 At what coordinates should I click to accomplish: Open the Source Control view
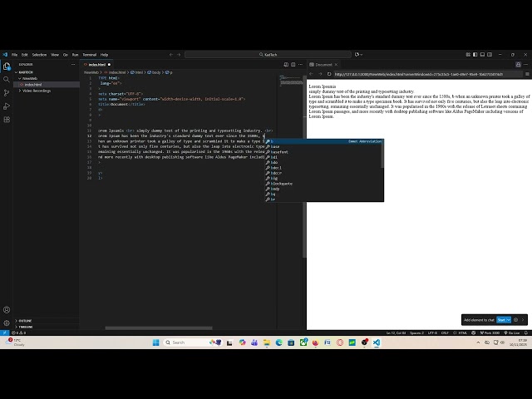(7, 92)
